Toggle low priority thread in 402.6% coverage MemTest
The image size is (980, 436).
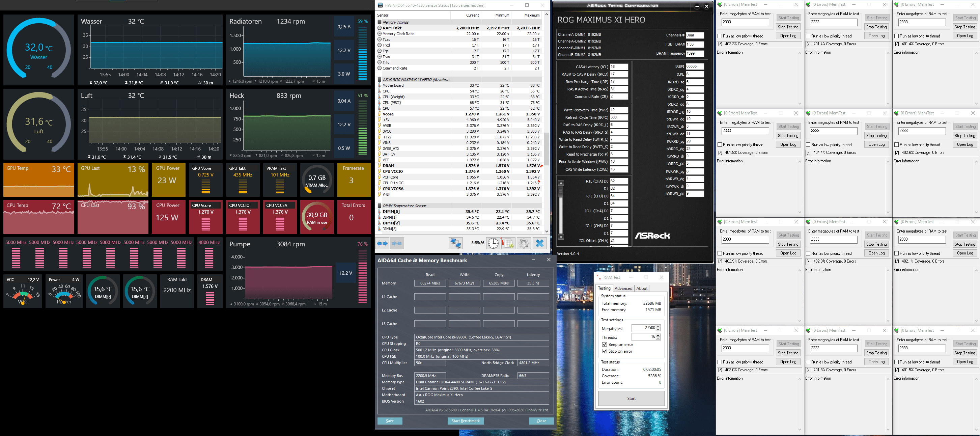coord(896,145)
